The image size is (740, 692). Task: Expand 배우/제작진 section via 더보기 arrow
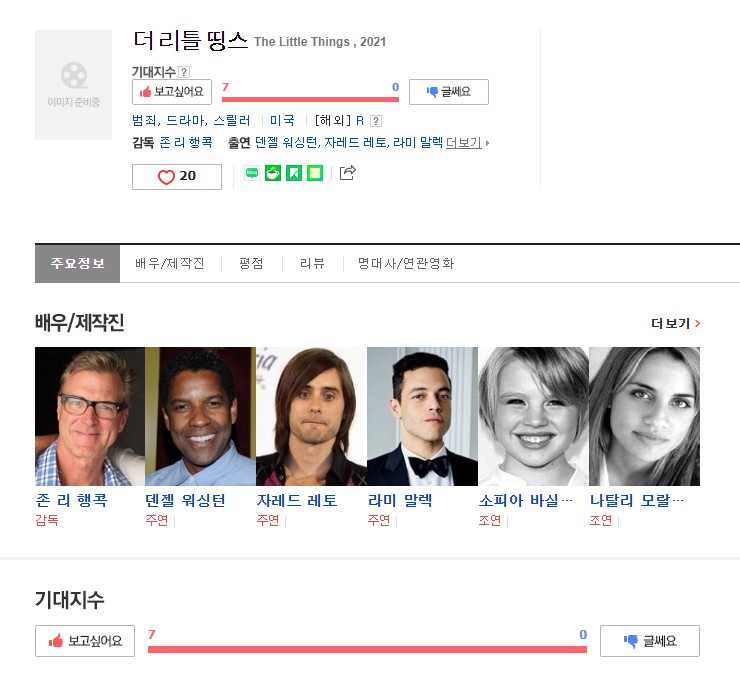tap(675, 323)
